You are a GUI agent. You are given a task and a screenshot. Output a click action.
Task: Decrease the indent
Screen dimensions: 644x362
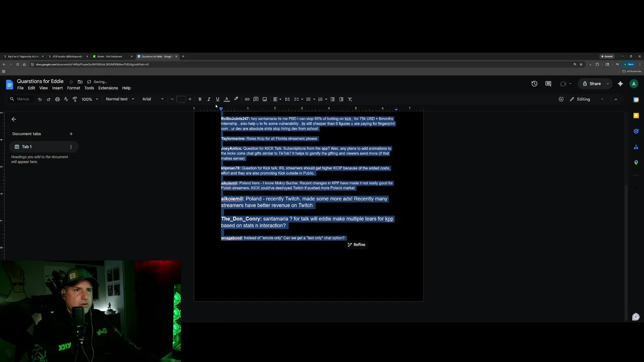click(x=332, y=99)
